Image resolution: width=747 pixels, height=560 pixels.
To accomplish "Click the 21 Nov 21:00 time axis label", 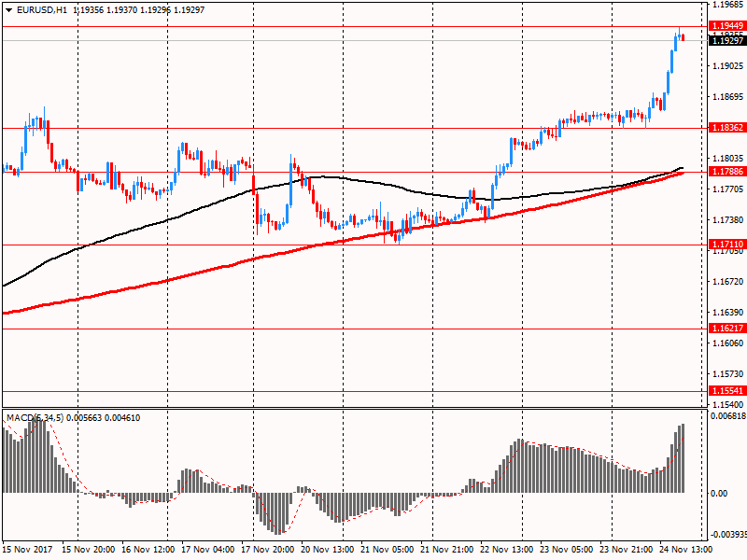I will click(447, 550).
